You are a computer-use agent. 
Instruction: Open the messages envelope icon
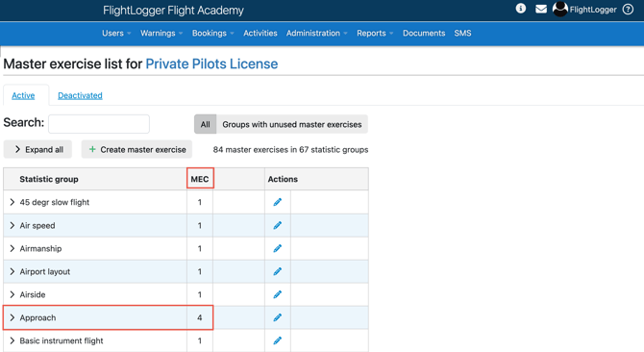[541, 9]
